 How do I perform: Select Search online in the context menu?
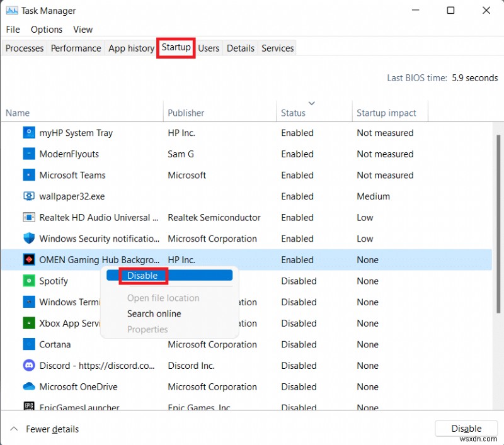coord(154,313)
